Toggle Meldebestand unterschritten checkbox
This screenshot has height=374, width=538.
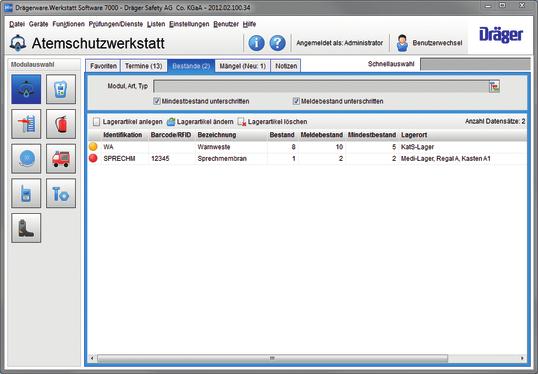click(x=296, y=101)
